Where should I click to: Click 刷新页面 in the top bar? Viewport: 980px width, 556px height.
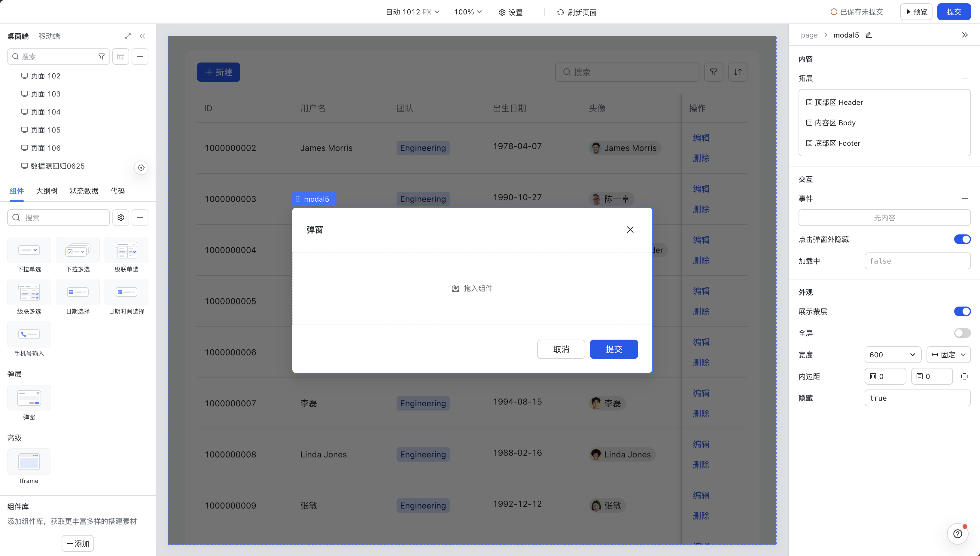(x=577, y=12)
